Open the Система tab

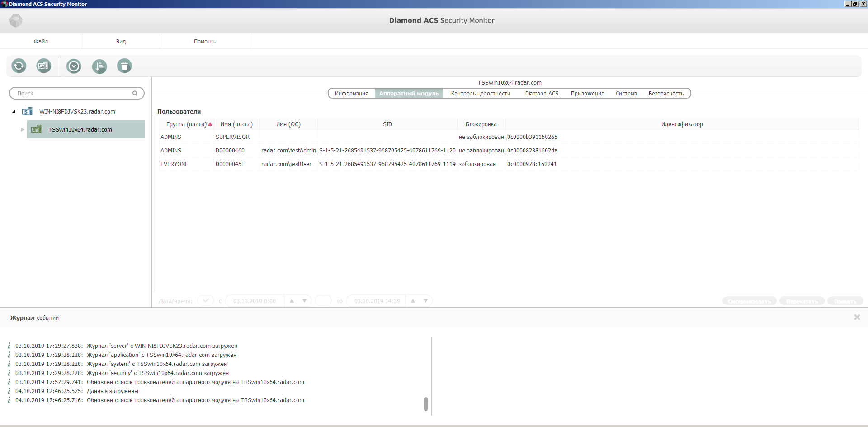pos(626,94)
